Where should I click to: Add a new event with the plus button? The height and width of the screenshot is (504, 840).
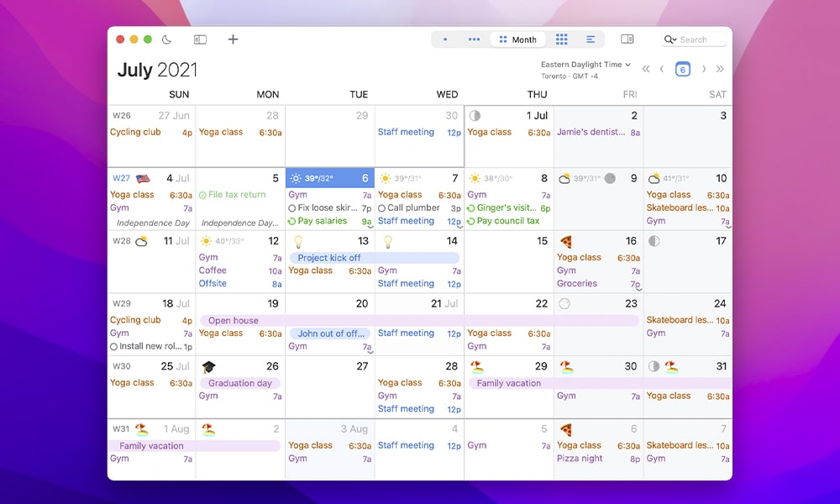coord(234,39)
